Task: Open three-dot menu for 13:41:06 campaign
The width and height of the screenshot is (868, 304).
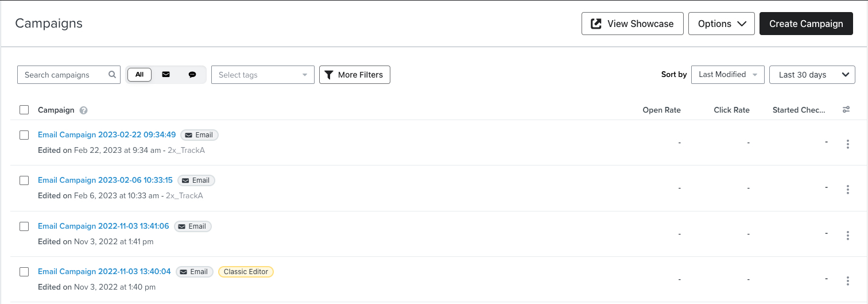Action: tap(847, 235)
